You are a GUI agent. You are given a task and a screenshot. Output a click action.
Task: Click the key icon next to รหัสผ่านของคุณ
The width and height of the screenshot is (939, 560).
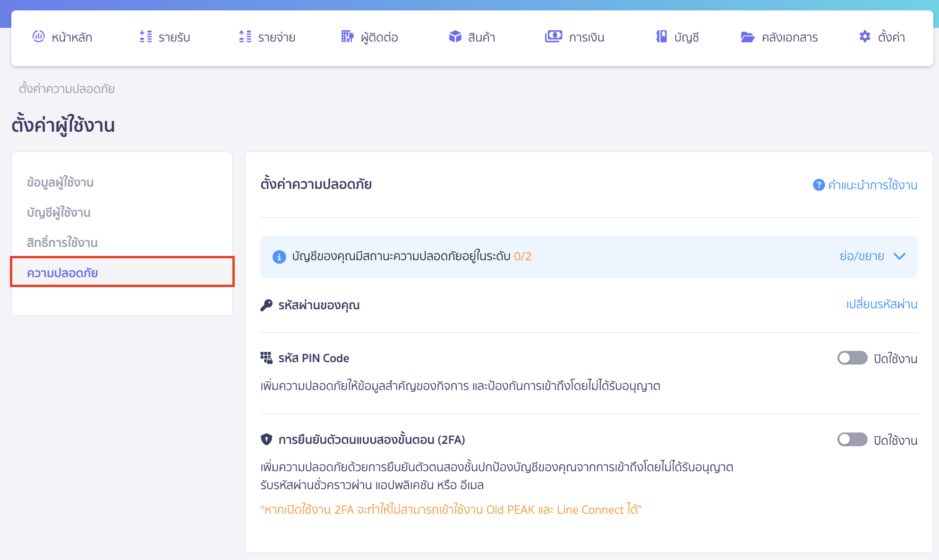(x=267, y=305)
